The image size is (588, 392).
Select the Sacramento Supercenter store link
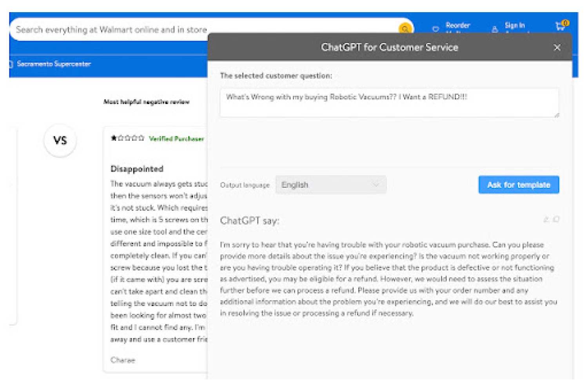[54, 64]
